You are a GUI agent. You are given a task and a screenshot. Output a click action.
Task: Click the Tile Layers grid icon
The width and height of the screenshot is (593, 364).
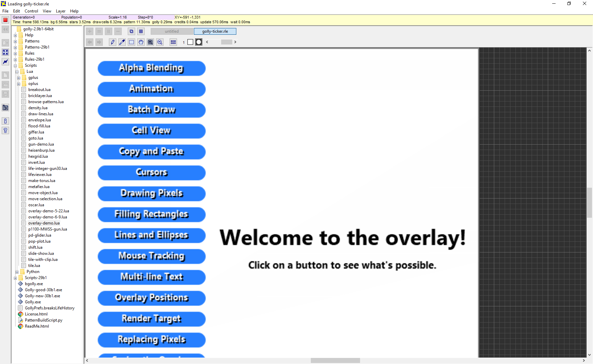coord(141,31)
